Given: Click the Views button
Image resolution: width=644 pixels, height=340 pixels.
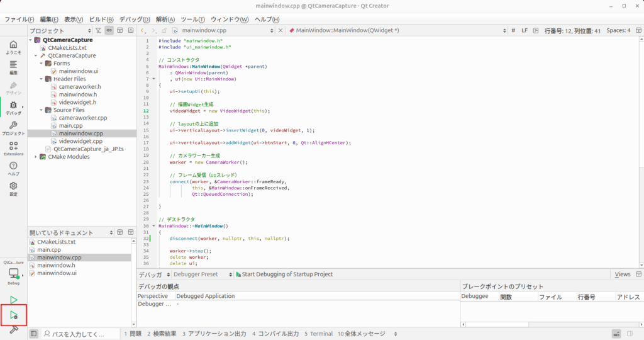Looking at the screenshot, I should [x=622, y=275].
